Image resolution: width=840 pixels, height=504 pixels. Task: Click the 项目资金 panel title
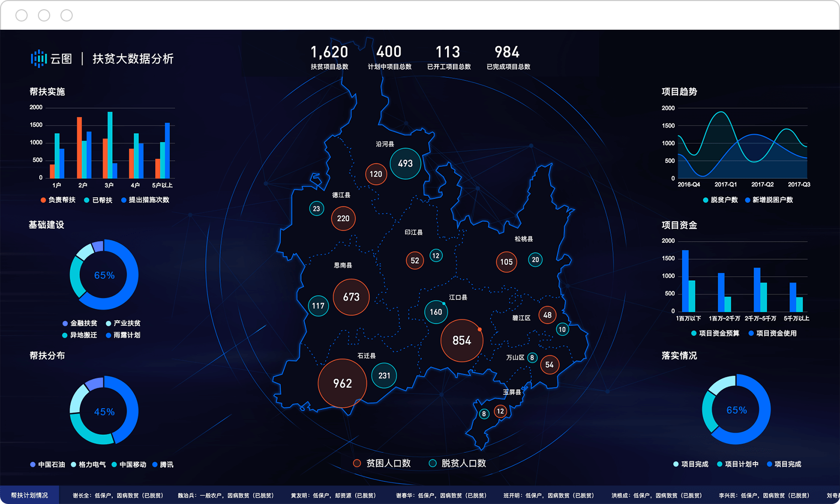[679, 225]
